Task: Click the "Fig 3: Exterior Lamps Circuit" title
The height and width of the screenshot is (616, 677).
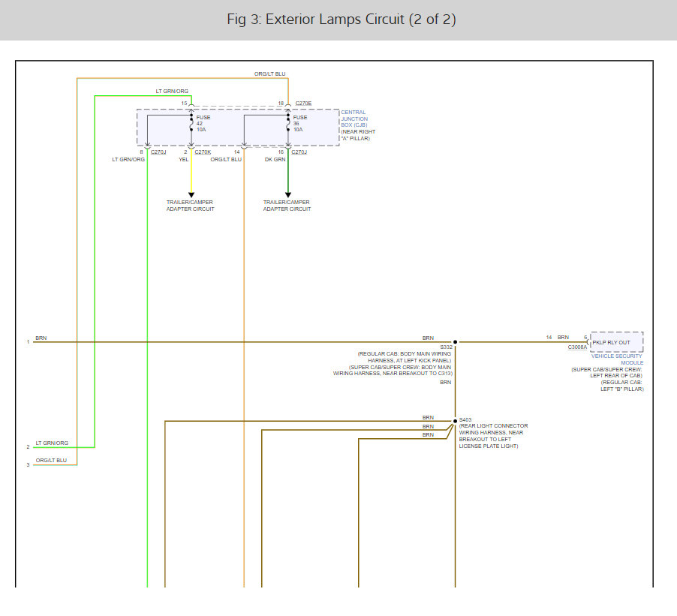Action: click(x=341, y=20)
